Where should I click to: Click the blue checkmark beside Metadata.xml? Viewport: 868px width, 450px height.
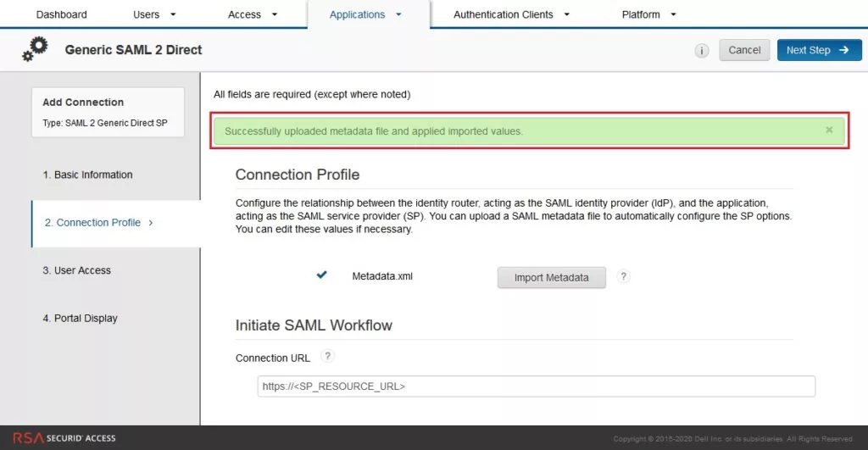coord(321,275)
